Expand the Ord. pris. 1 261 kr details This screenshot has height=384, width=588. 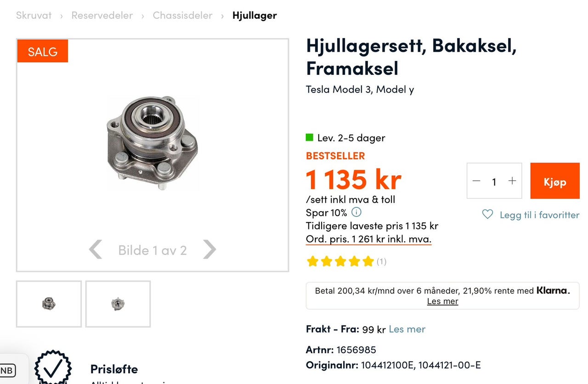[368, 239]
